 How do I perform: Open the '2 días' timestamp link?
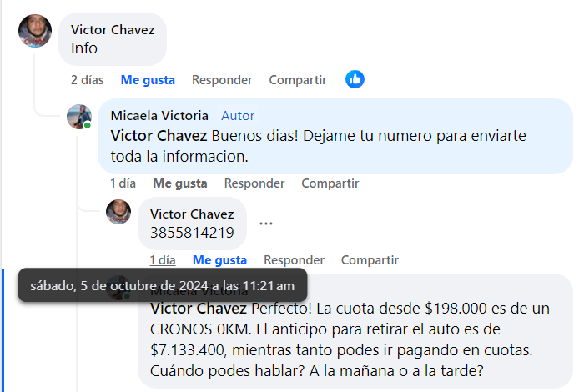[87, 80]
